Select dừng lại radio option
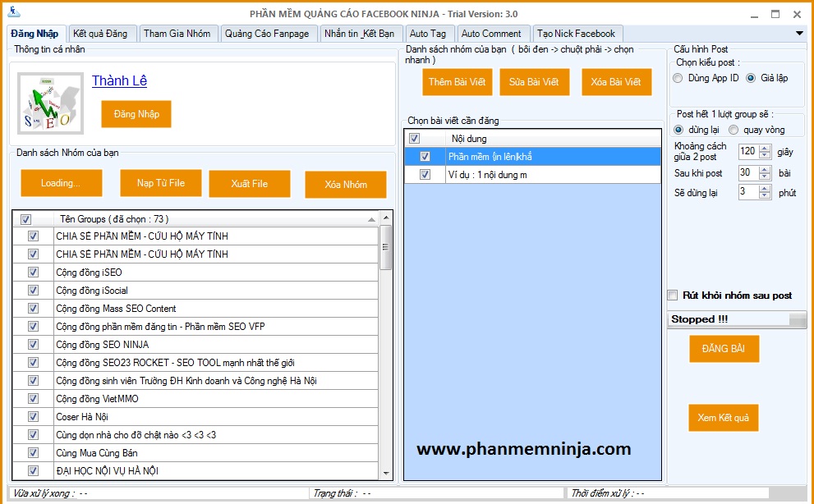The height and width of the screenshot is (504, 814). 678,130
